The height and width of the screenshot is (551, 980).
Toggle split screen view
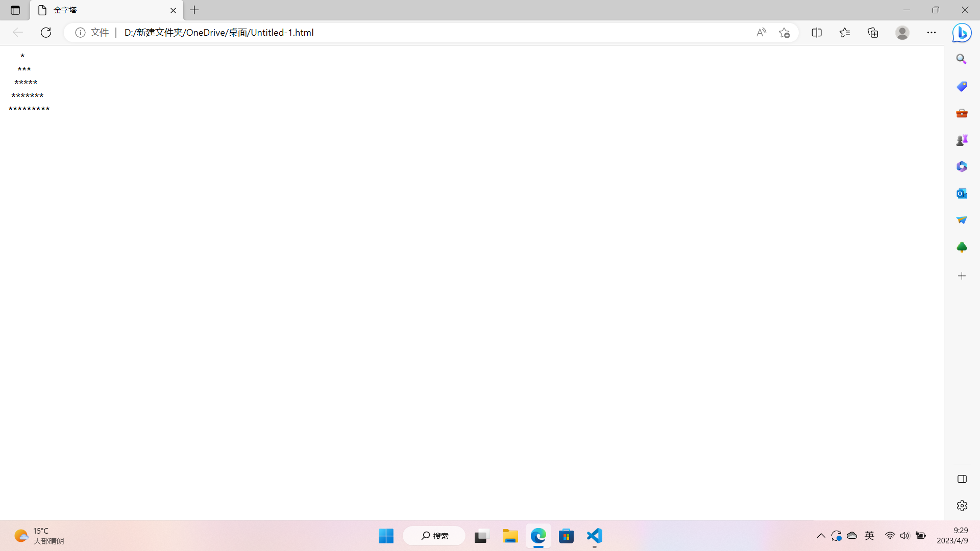coord(817,33)
